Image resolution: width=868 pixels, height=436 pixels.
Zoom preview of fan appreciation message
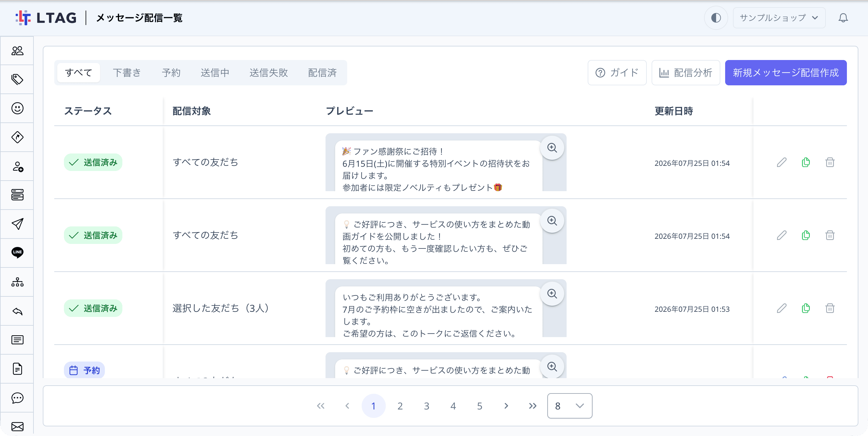pos(552,148)
